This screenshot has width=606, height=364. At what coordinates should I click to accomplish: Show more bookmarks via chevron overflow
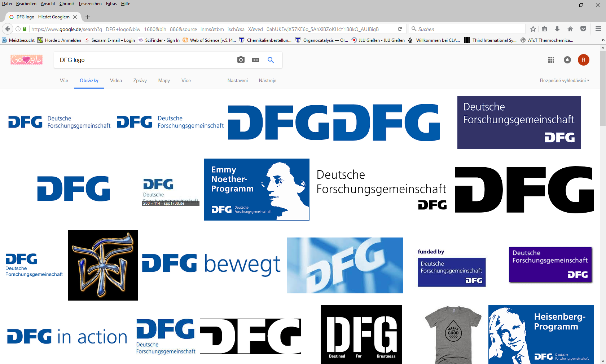603,40
